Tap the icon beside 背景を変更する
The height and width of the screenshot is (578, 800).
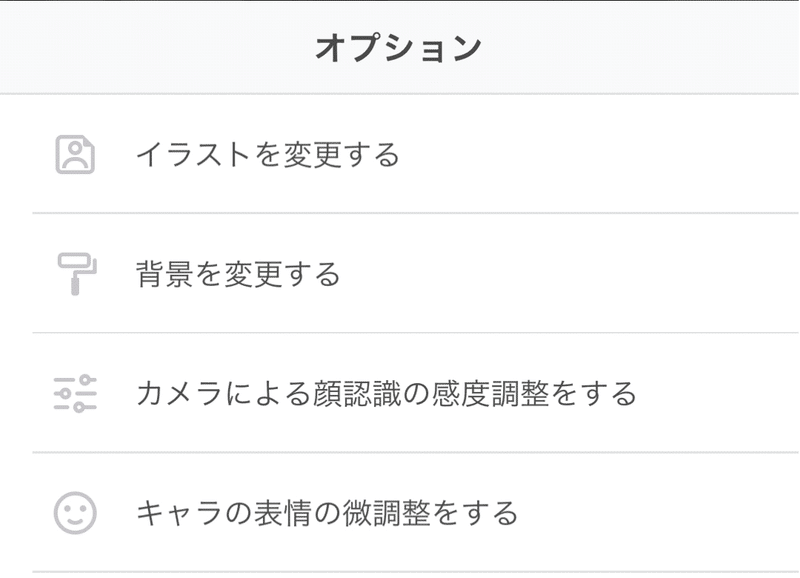[x=75, y=274]
